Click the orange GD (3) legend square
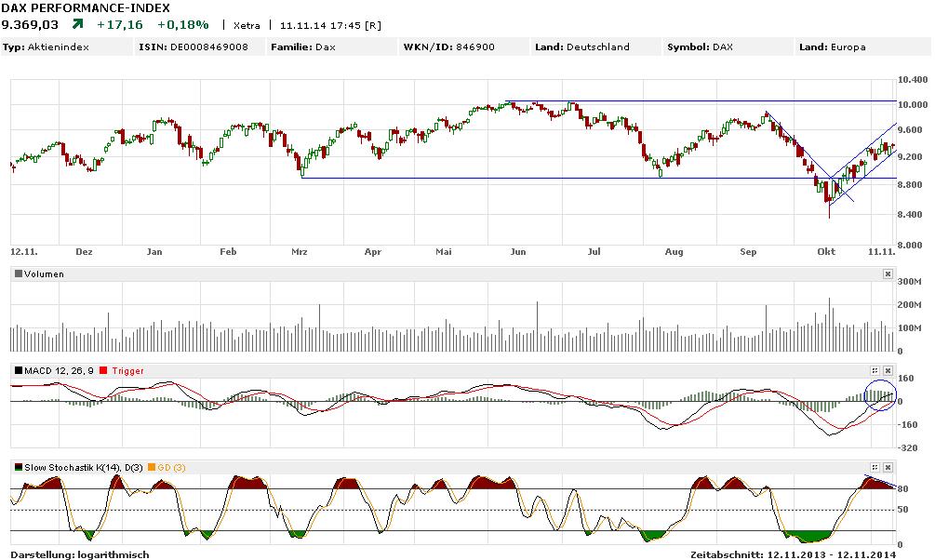Image resolution: width=935 pixels, height=560 pixels. click(x=152, y=468)
